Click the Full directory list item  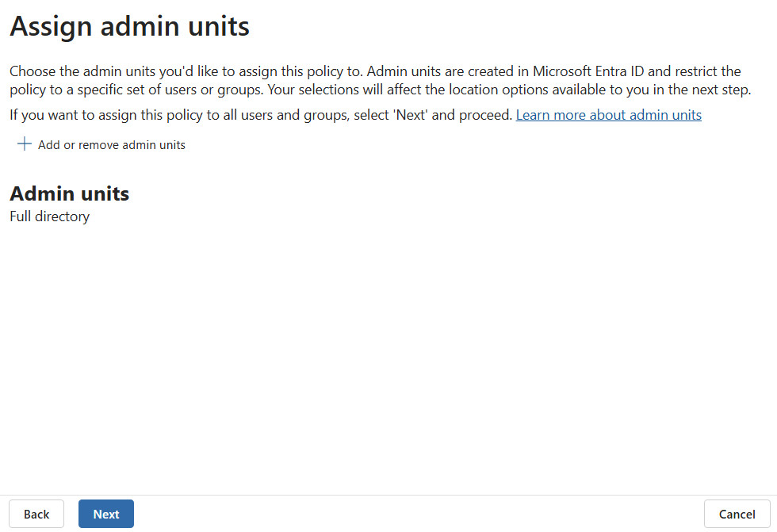49,216
